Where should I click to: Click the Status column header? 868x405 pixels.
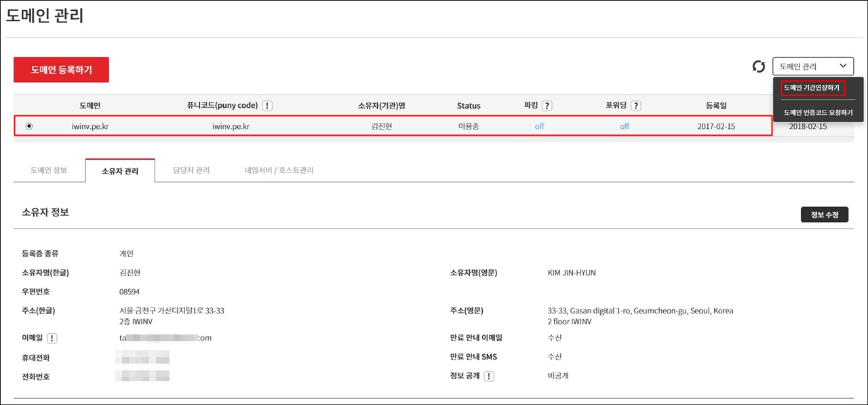[x=469, y=106]
